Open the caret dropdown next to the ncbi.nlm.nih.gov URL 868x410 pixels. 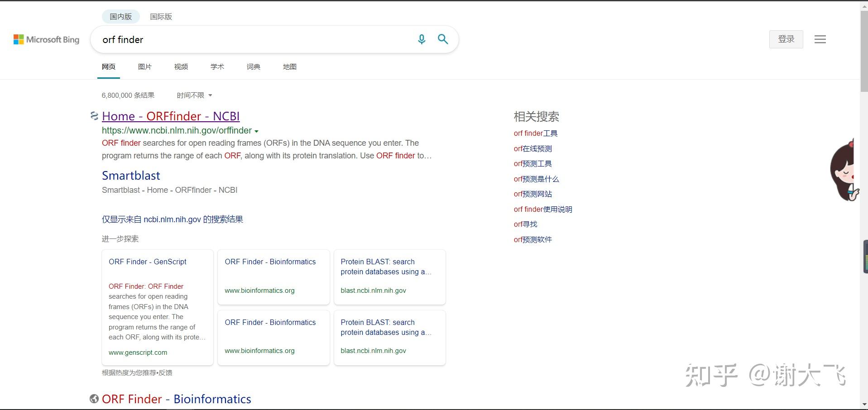point(257,131)
